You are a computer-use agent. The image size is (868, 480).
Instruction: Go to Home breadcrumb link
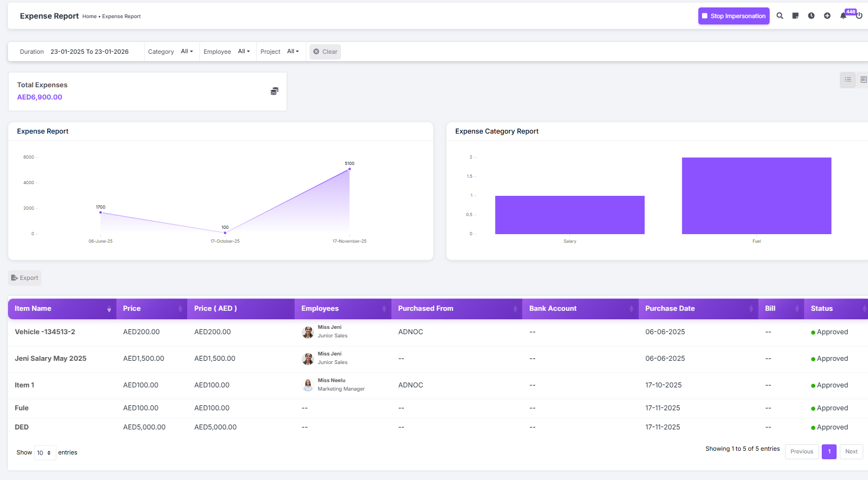pos(89,16)
